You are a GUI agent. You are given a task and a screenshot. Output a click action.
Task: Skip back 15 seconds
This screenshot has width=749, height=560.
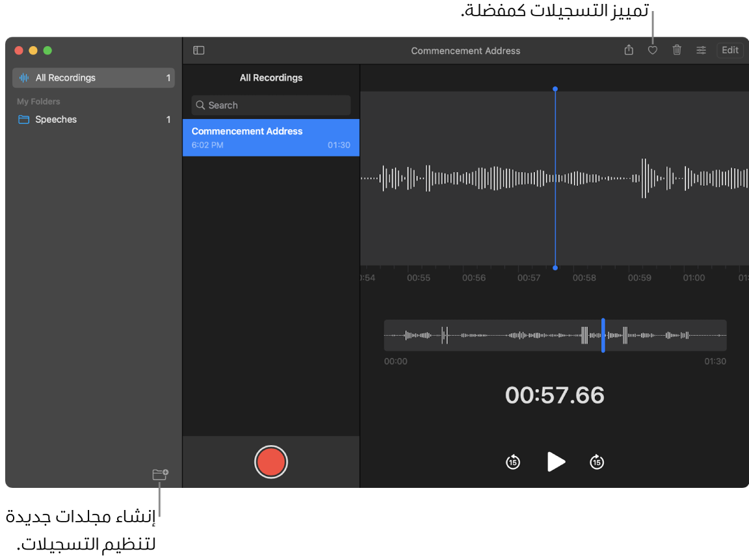512,462
